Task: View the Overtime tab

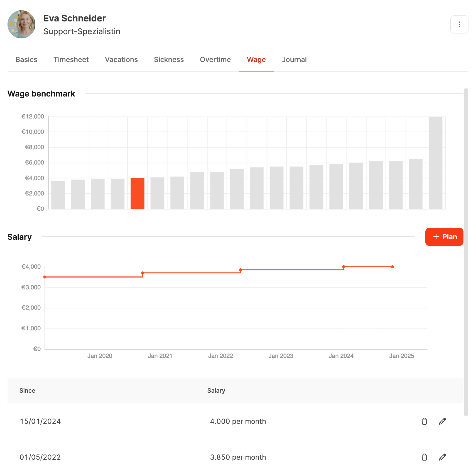Action: 215,60
